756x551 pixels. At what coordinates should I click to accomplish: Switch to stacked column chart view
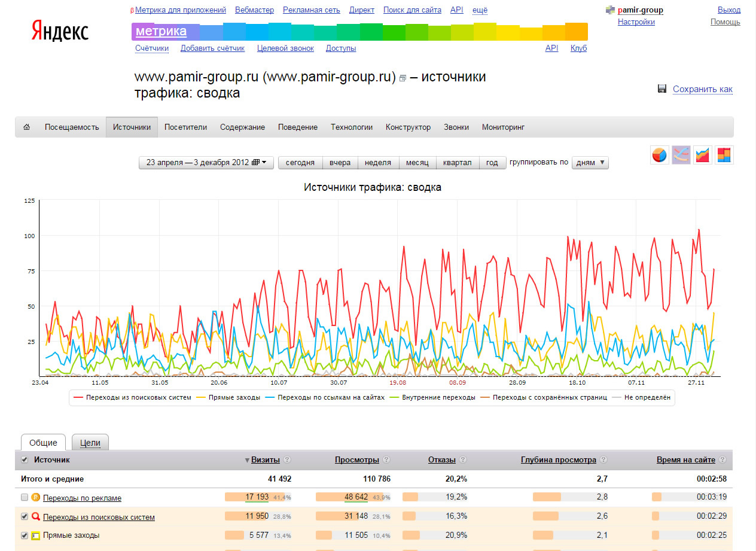[724, 154]
